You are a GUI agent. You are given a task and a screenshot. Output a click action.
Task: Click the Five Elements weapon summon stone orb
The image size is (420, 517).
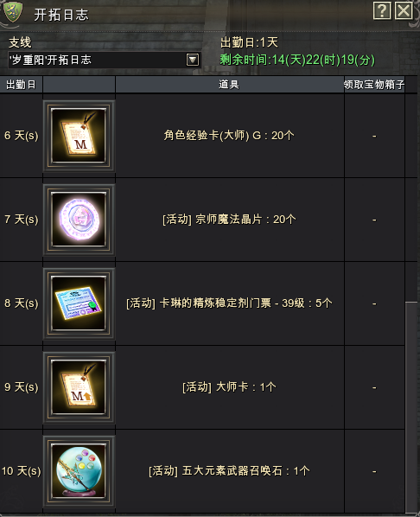[x=79, y=470]
